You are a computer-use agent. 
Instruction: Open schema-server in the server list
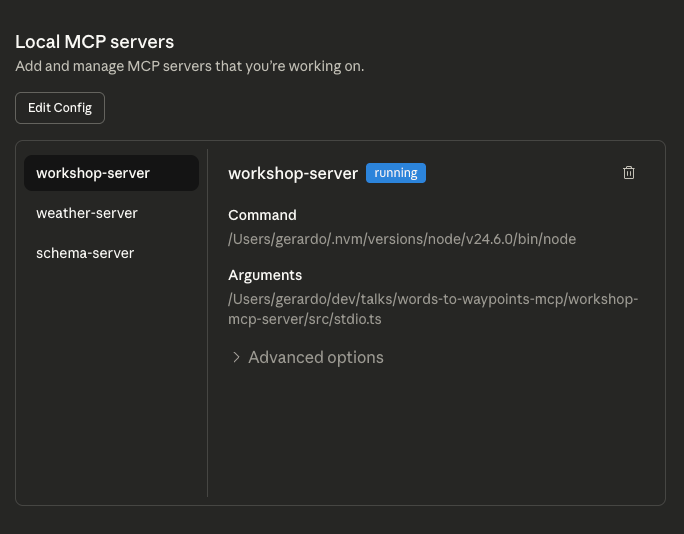pyautogui.click(x=111, y=253)
